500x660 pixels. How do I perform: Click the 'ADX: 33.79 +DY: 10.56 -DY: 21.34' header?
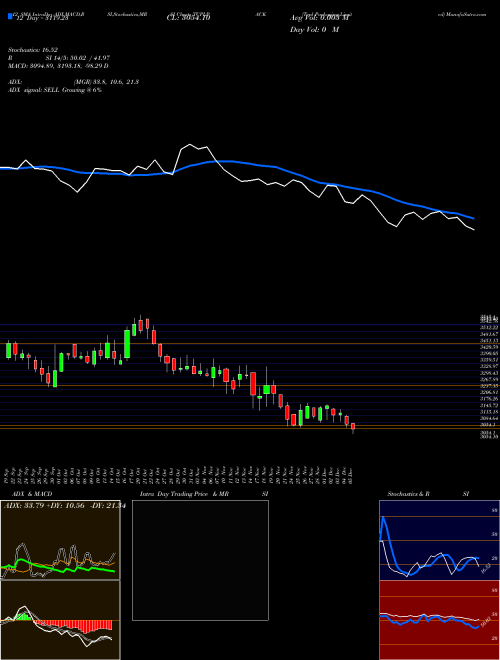coord(64,506)
